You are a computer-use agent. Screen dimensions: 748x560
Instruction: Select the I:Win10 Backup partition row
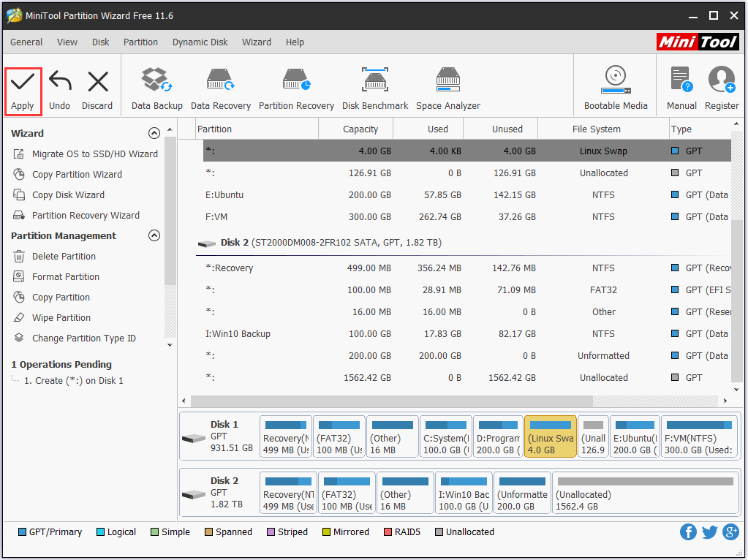pos(467,334)
